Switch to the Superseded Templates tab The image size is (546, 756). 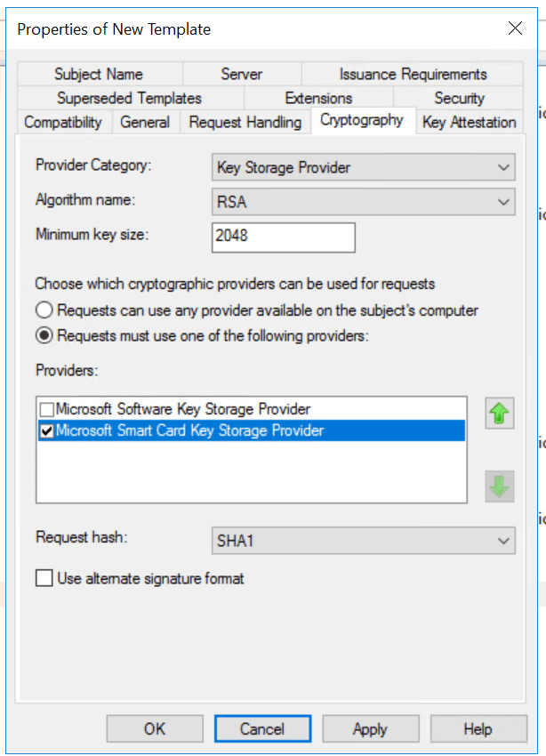[x=128, y=98]
